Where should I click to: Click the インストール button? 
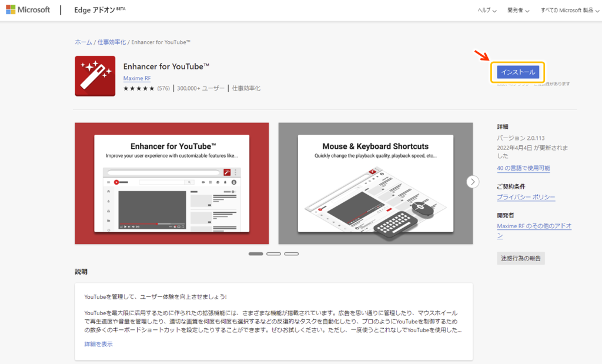click(518, 72)
